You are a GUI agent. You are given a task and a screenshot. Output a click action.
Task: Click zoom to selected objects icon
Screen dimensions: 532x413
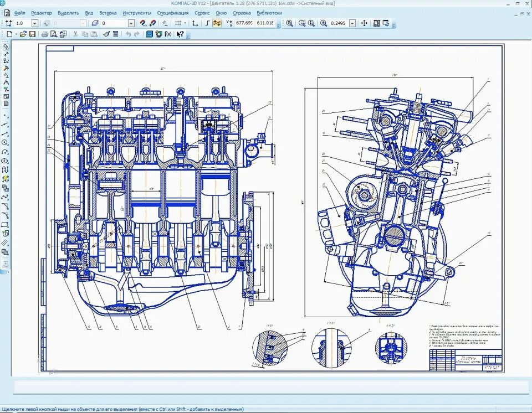(302, 23)
